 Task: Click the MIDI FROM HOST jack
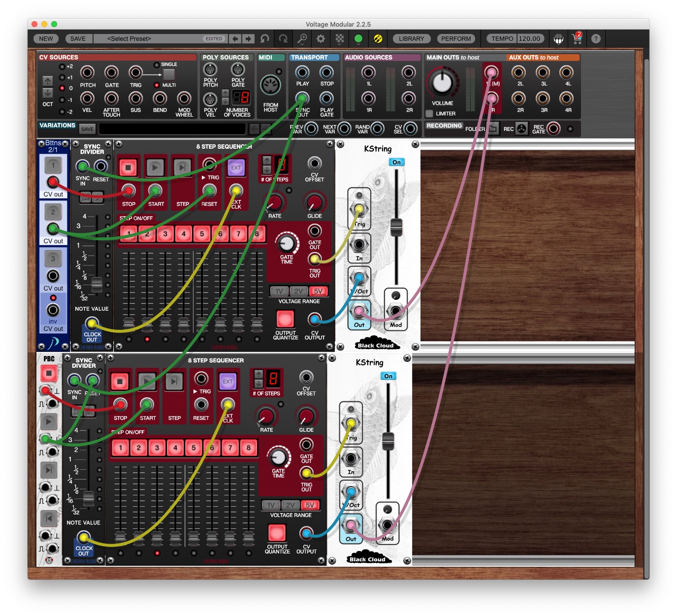270,86
